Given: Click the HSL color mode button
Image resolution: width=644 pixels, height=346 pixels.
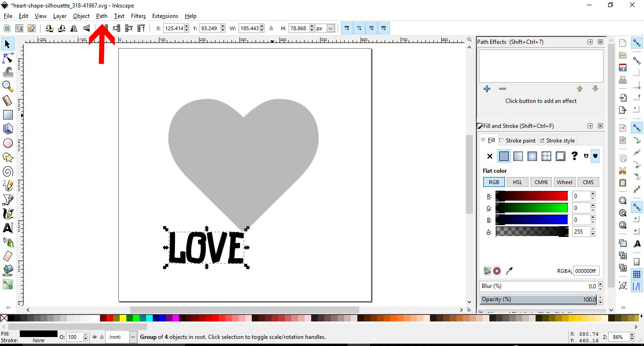Looking at the screenshot, I should [x=517, y=182].
